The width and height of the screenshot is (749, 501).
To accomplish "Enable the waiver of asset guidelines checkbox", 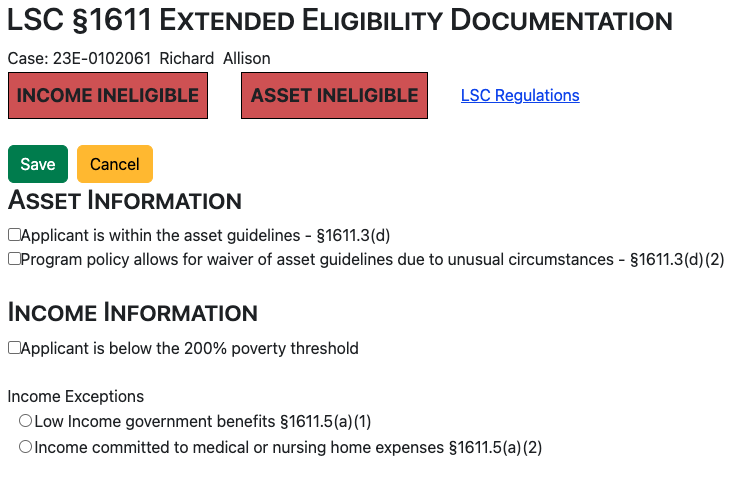I will [14, 259].
